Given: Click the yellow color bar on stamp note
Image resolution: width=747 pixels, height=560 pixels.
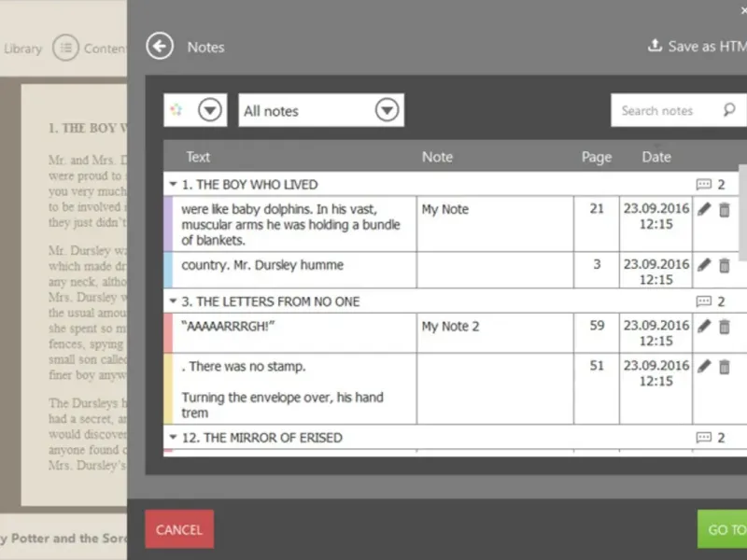Looking at the screenshot, I should point(168,388).
